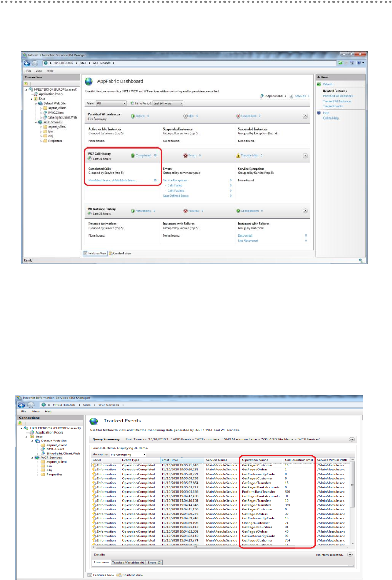Click Time Period clock icon in dashboard
The height and width of the screenshot is (580, 392).
[132, 104]
